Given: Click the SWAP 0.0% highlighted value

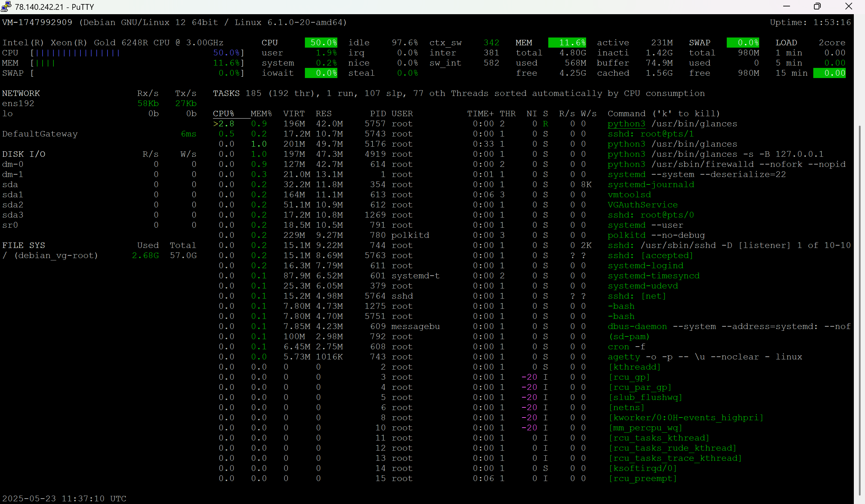Looking at the screenshot, I should pos(743,43).
